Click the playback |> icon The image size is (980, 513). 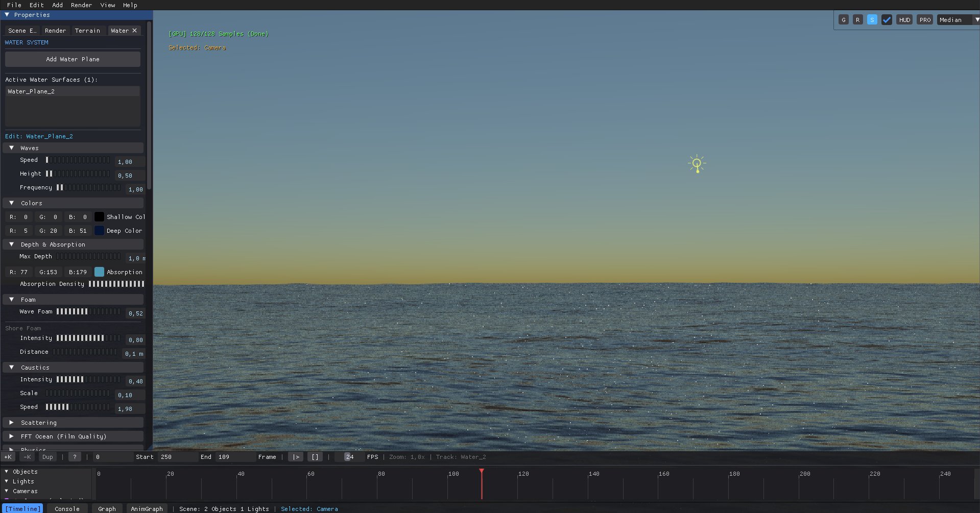click(295, 457)
